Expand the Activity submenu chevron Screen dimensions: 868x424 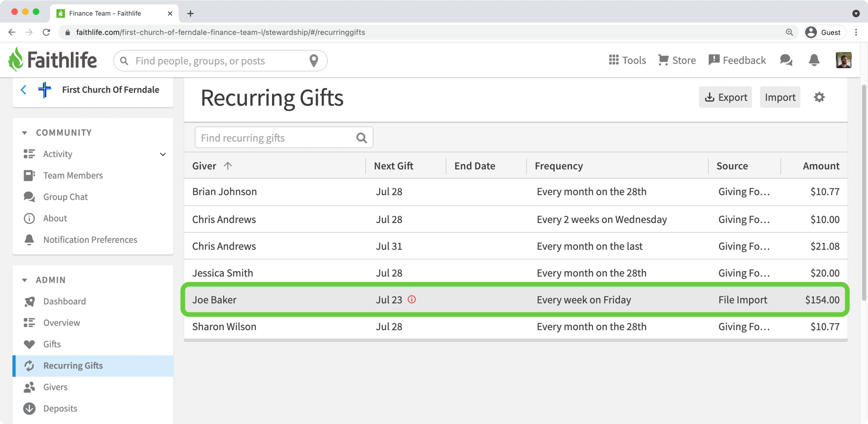click(163, 154)
